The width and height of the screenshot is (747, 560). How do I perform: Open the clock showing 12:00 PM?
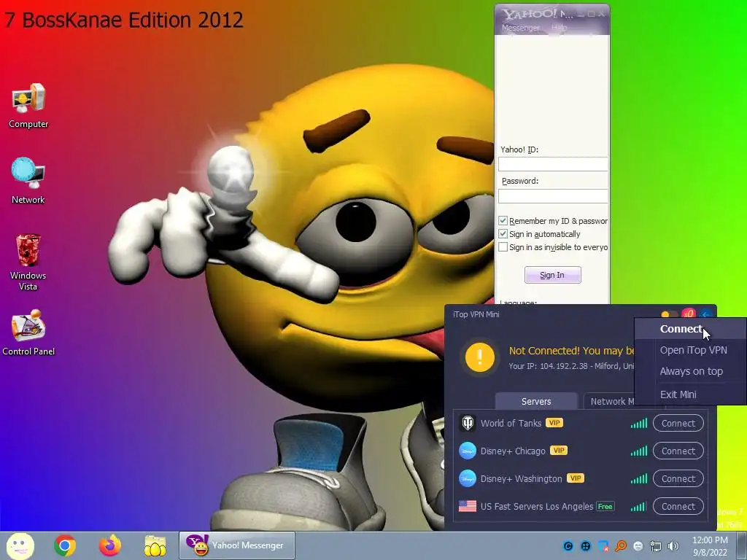(x=710, y=545)
